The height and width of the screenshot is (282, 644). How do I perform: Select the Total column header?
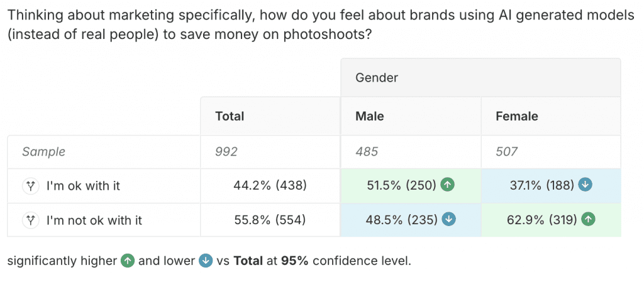pos(230,116)
